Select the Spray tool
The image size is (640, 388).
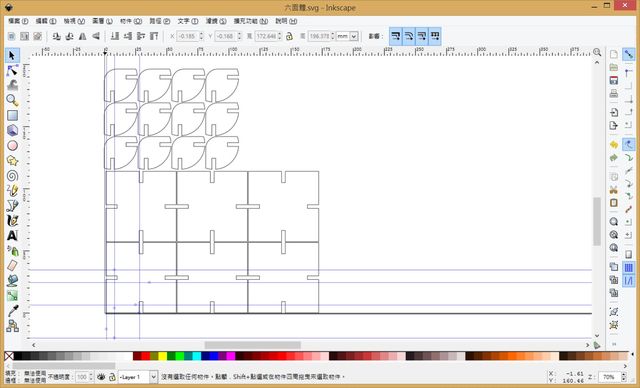(x=12, y=251)
